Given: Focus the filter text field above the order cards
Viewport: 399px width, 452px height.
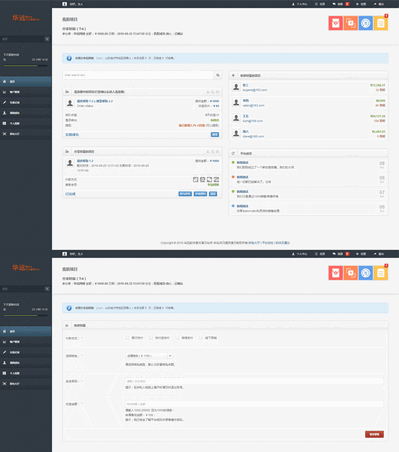Looking at the screenshot, I should 138,75.
